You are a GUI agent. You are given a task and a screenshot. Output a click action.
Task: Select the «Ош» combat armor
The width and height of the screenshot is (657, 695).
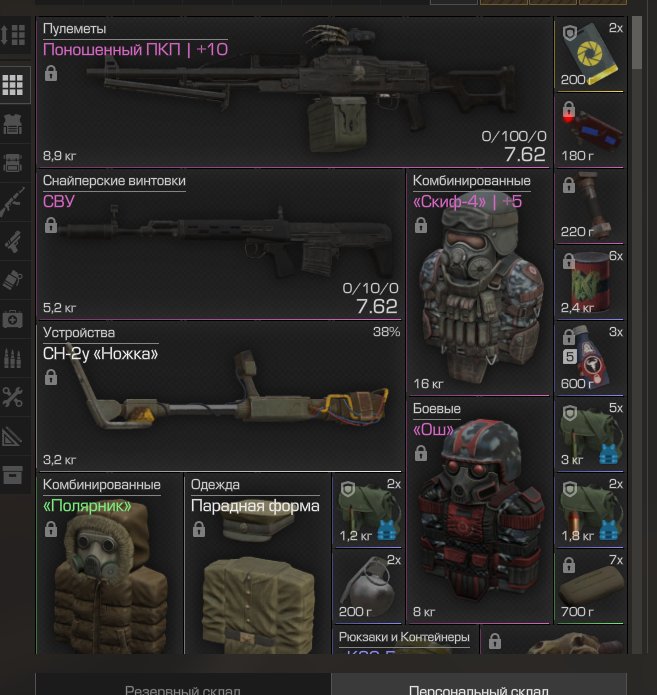pos(479,511)
